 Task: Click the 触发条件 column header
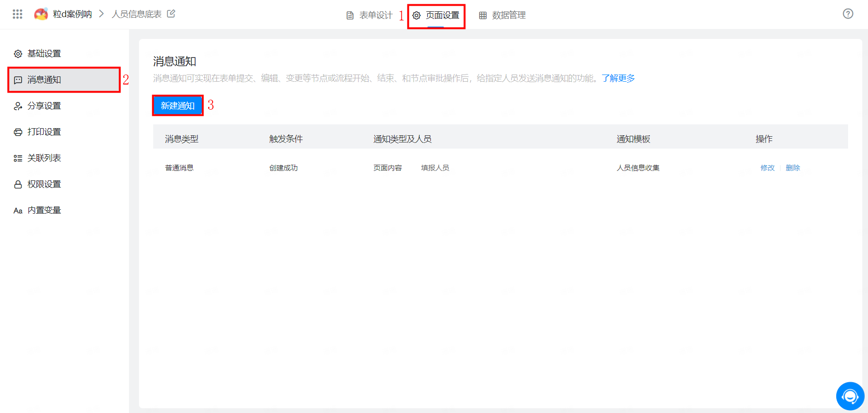coord(286,139)
